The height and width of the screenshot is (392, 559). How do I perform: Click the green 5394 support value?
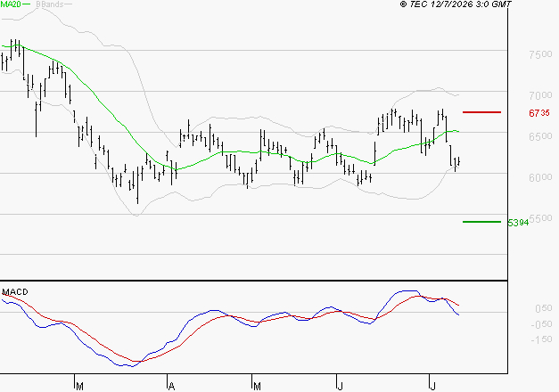pos(518,223)
